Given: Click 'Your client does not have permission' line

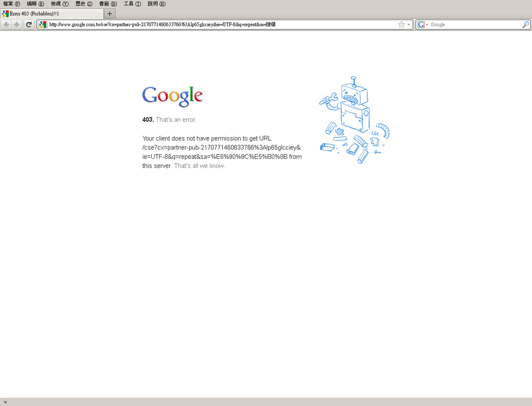Looking at the screenshot, I should click(207, 139).
